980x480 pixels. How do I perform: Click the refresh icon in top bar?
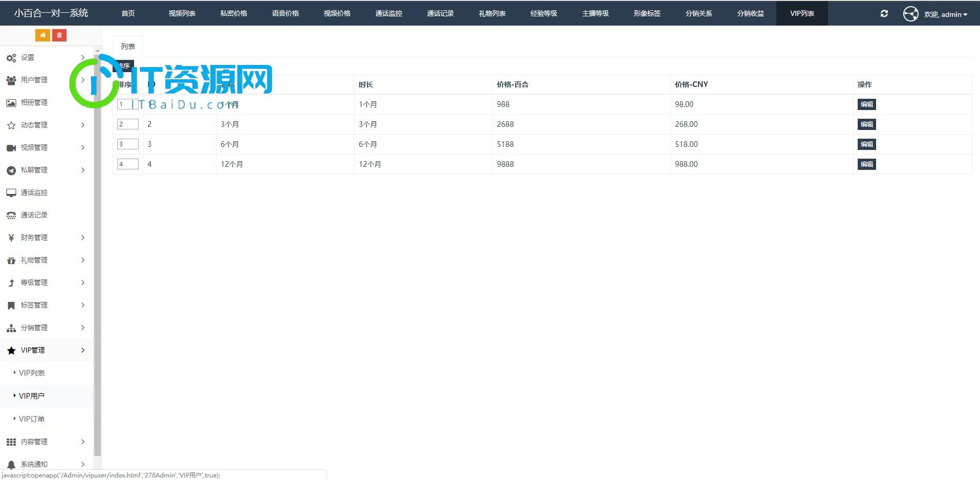pos(884,14)
